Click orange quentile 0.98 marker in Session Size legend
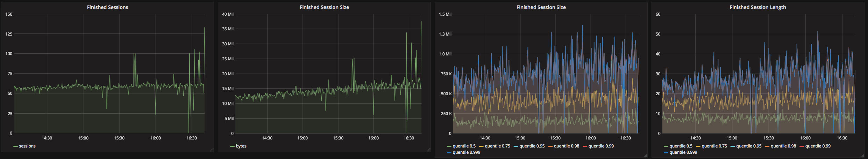The height and width of the screenshot is (159, 868). tap(550, 146)
